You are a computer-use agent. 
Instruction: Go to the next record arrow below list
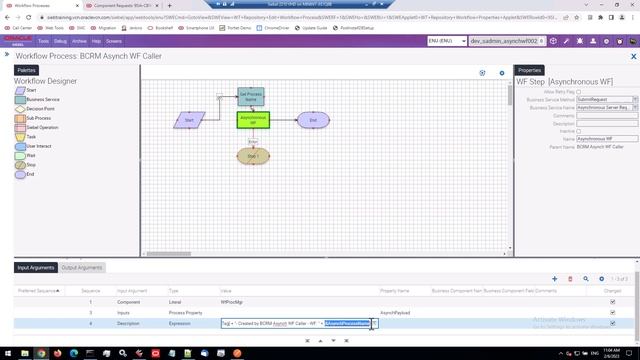tap(333, 340)
